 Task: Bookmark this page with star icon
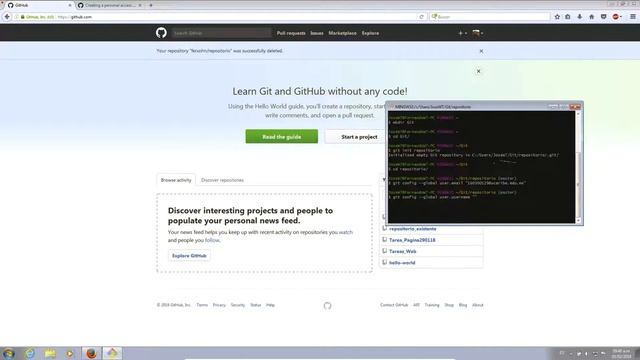point(557,17)
